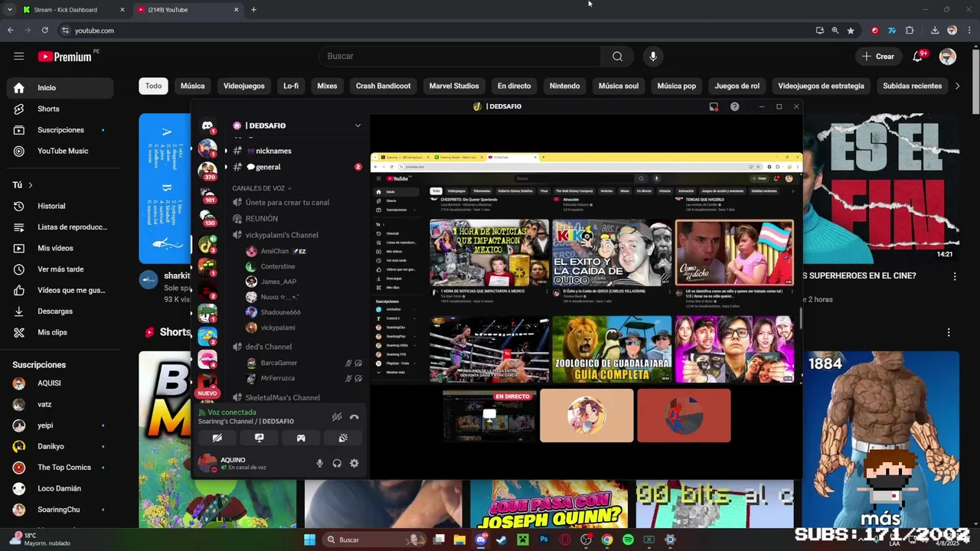Open OBS Studio from the taskbar
980x551 pixels.
tap(586, 540)
